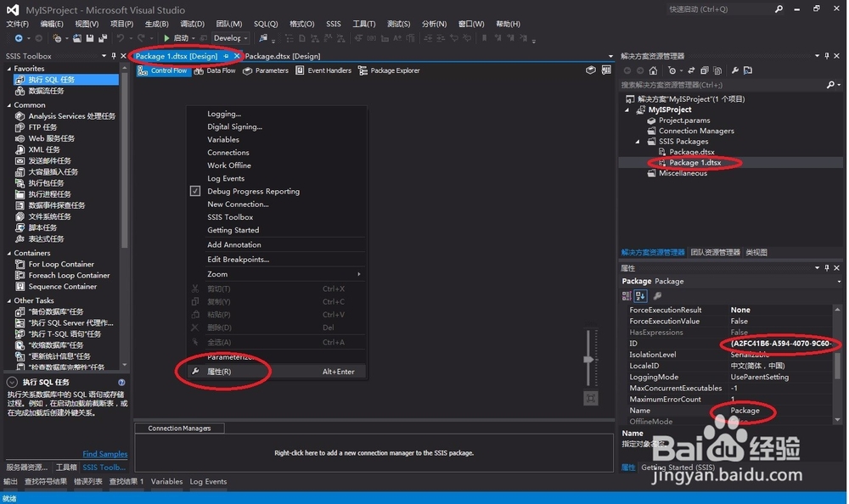The image size is (849, 504).
Task: Click the Variables grid icon in designer toolbar
Action: click(x=606, y=70)
